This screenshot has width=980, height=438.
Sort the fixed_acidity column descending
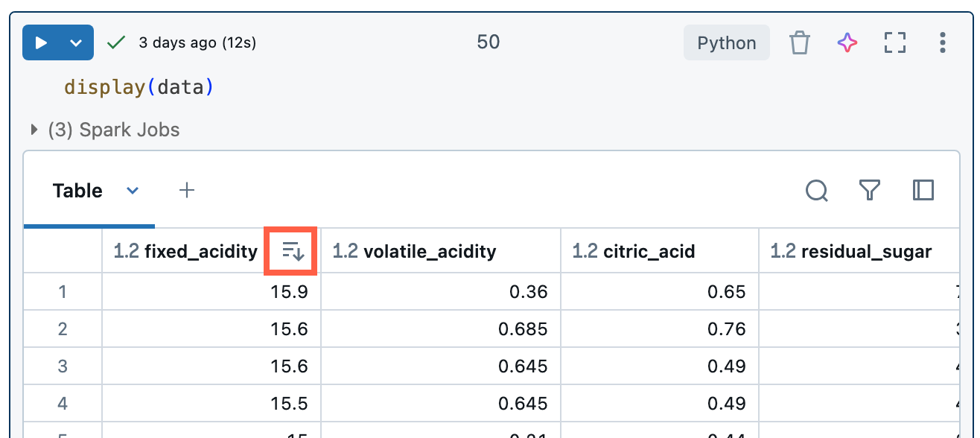(290, 251)
